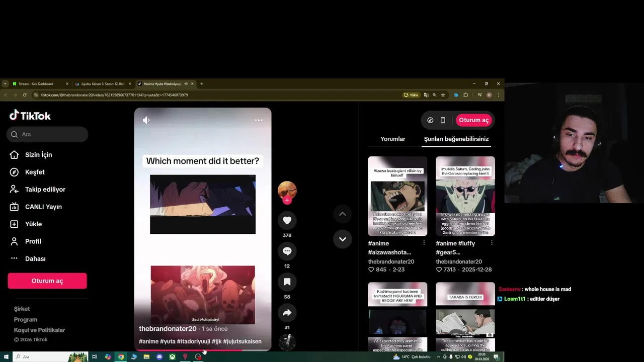Open the spinning music disc sound icon
The image size is (644, 362).
pyautogui.click(x=287, y=342)
